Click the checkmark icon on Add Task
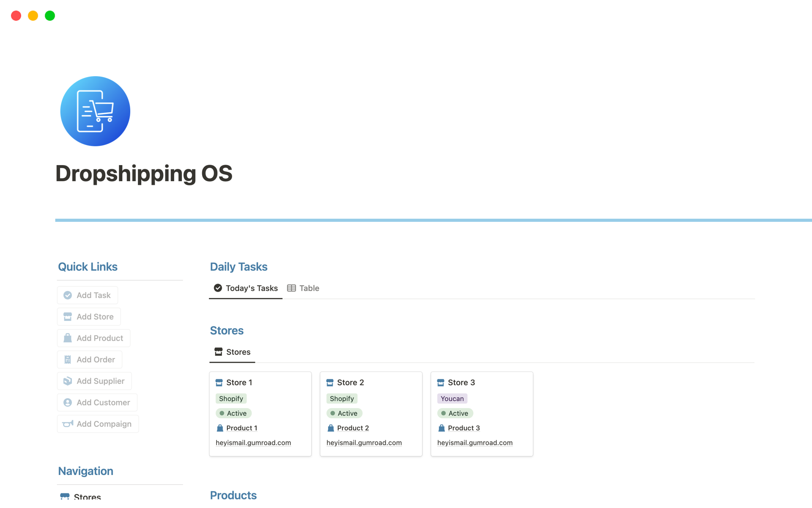This screenshot has width=812, height=508. pos(68,295)
